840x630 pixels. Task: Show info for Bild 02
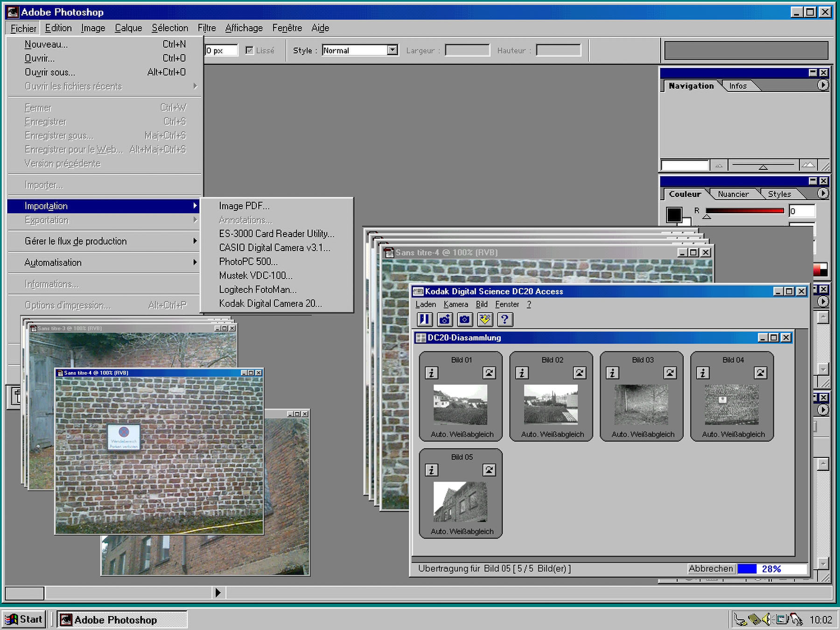coord(522,373)
